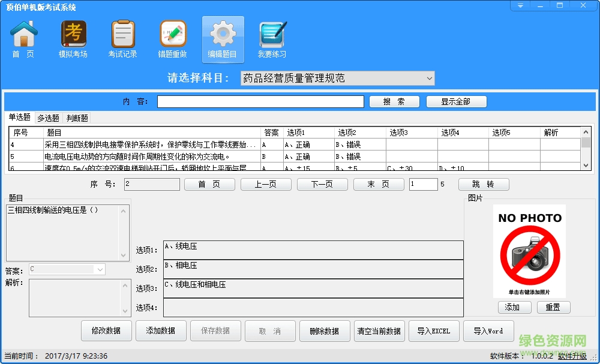The width and height of the screenshot is (600, 364).
Task: Expand the 请选择科目 subject dropdown
Action: tap(429, 79)
